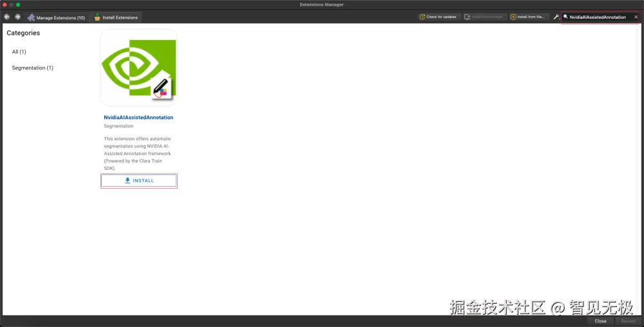This screenshot has width=644, height=327.
Task: Clear the search with the X icon
Action: [x=636, y=17]
